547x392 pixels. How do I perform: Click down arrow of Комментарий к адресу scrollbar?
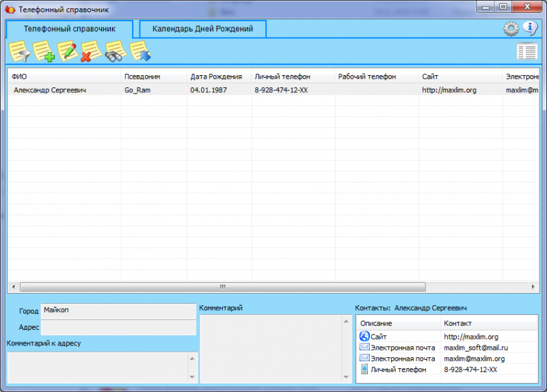[x=192, y=377]
